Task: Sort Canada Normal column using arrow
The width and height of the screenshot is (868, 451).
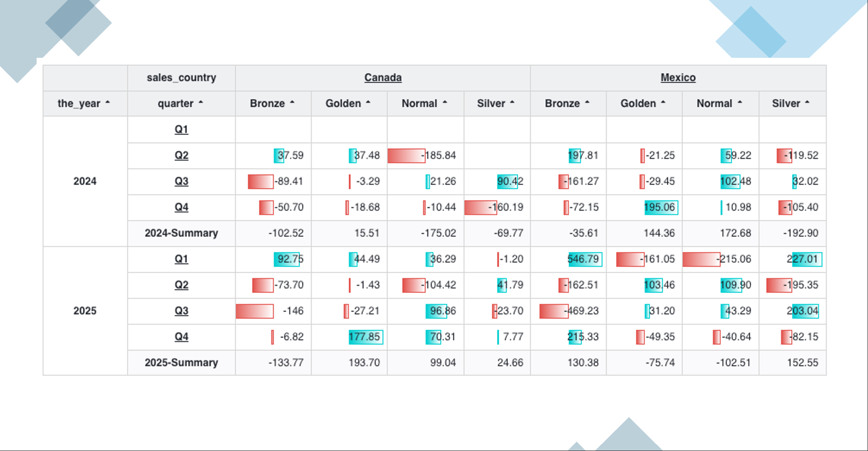Action: point(445,102)
